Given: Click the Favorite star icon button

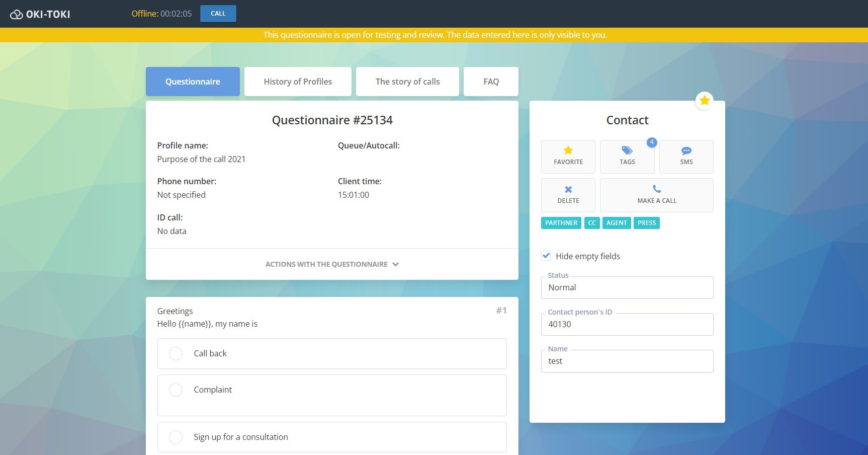Looking at the screenshot, I should coord(568,150).
